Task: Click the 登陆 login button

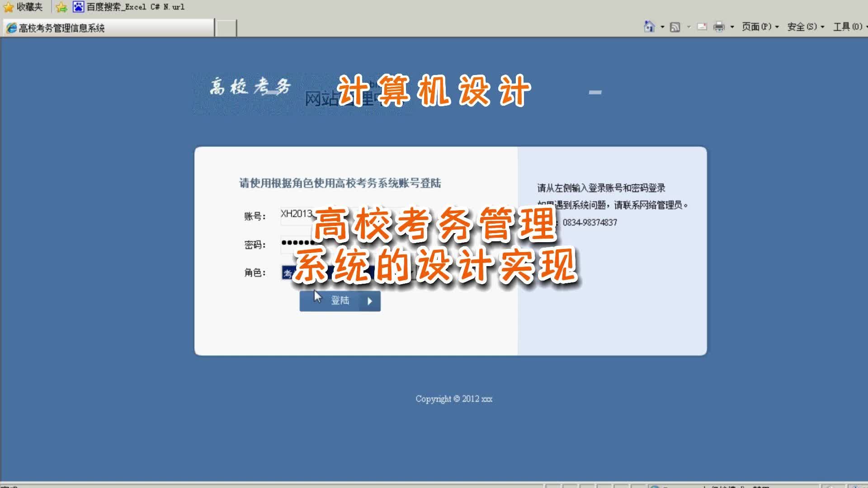Action: [x=340, y=300]
